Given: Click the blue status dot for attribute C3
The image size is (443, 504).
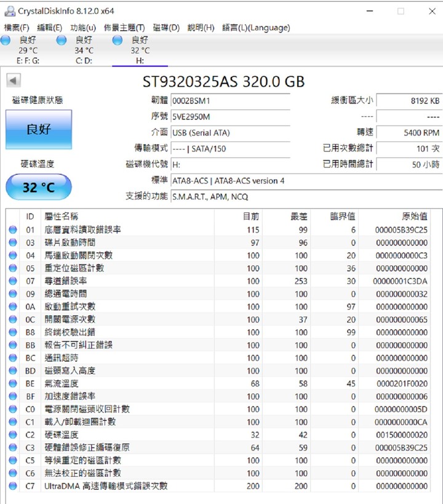Looking at the screenshot, I should tap(13, 448).
